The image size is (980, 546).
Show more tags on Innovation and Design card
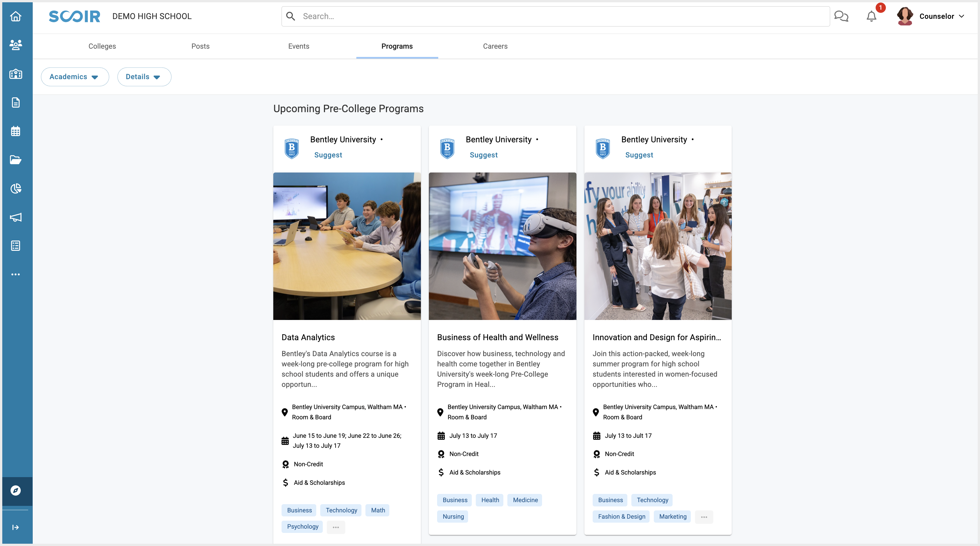click(704, 517)
